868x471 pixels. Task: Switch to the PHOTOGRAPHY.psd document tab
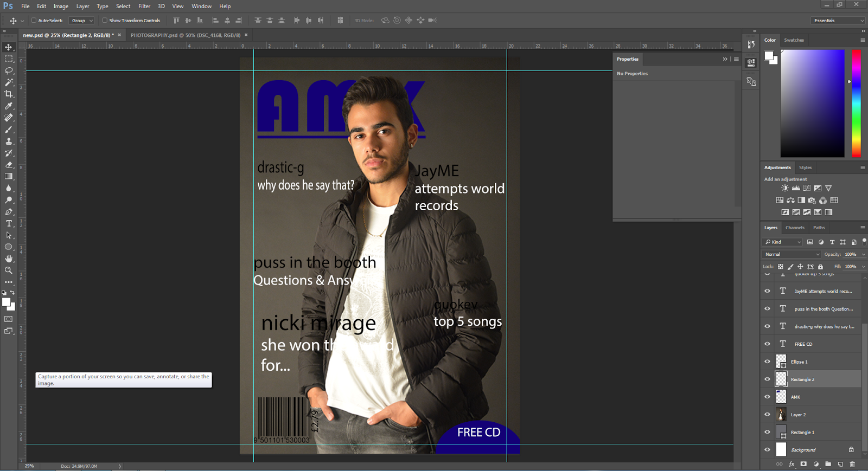tap(186, 35)
